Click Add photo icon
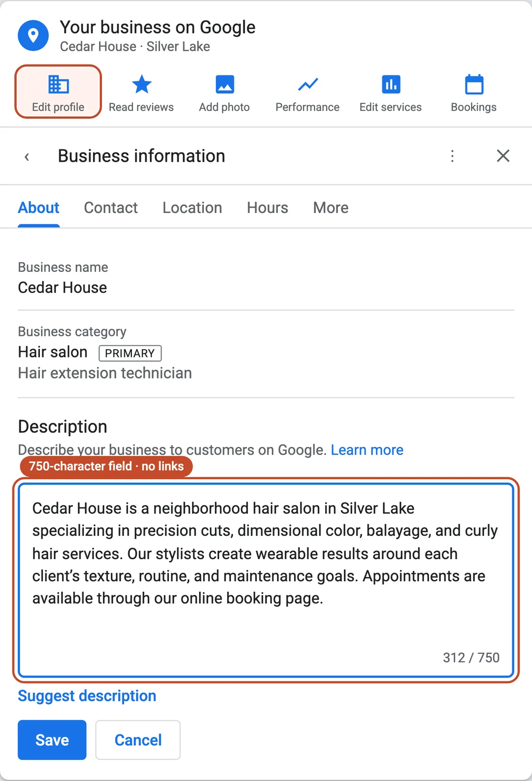Screen dimensions: 532x781 tap(225, 85)
